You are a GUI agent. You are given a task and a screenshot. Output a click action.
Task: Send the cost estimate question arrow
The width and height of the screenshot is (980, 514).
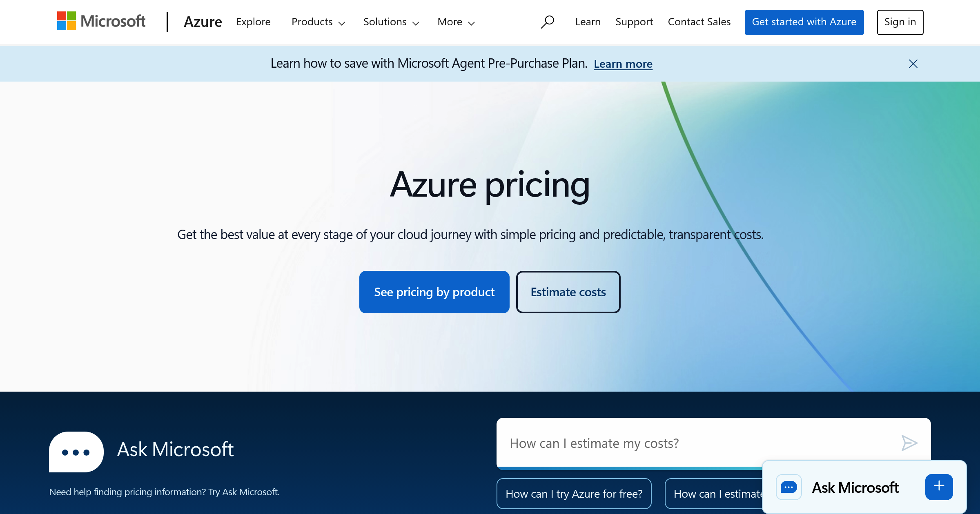pos(909,443)
